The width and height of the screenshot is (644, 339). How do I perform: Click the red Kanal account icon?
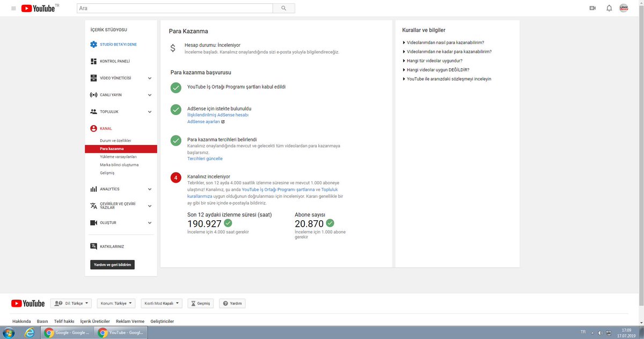point(94,128)
